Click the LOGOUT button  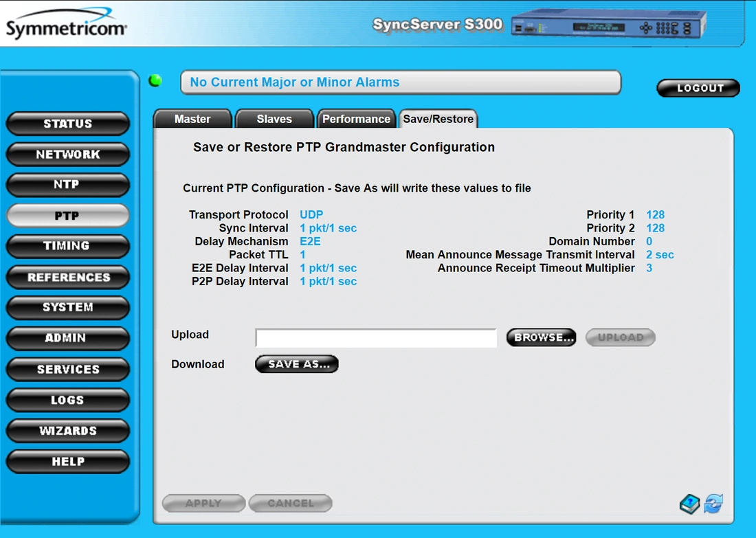(698, 88)
